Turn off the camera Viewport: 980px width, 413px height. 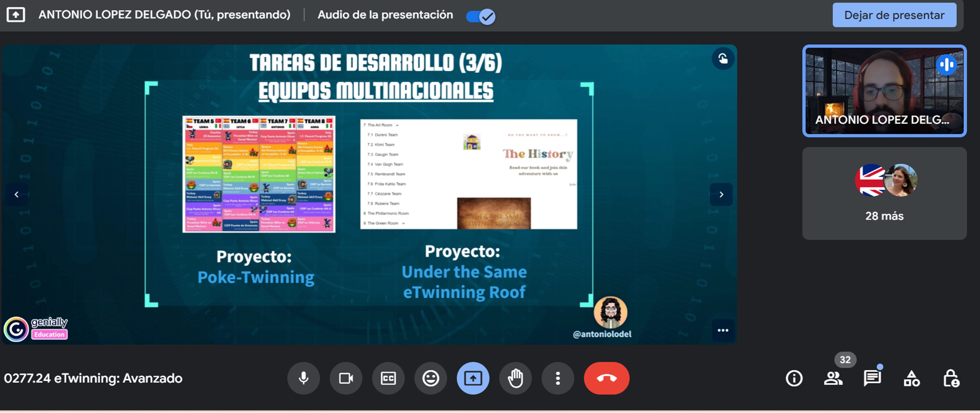[346, 378]
